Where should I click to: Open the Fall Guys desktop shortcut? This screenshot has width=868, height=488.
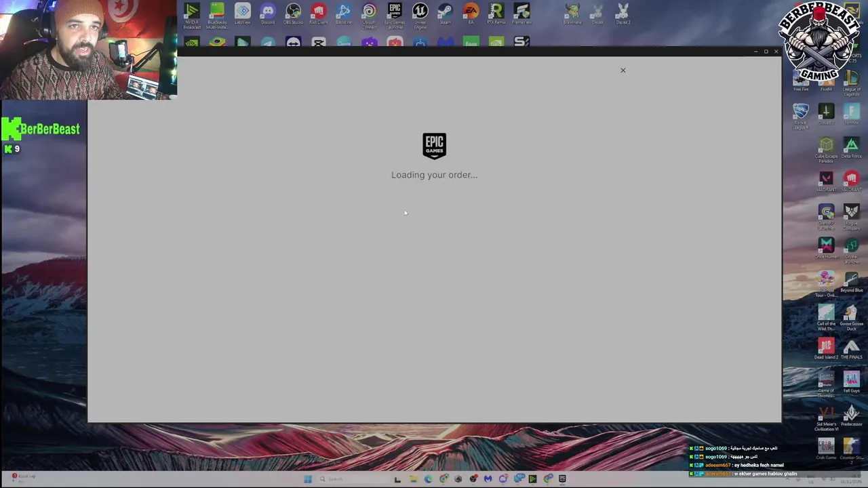[852, 382]
